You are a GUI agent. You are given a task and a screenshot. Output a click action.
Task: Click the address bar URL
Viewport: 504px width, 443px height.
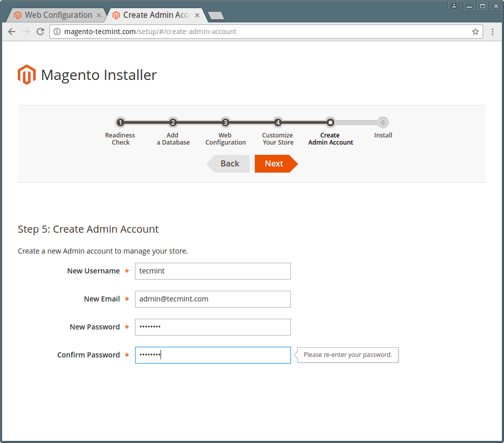coord(150,32)
